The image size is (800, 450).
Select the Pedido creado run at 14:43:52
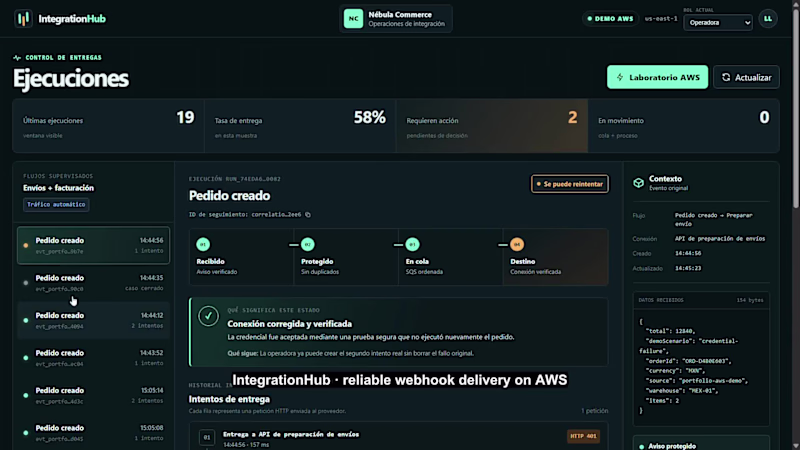coord(93,358)
